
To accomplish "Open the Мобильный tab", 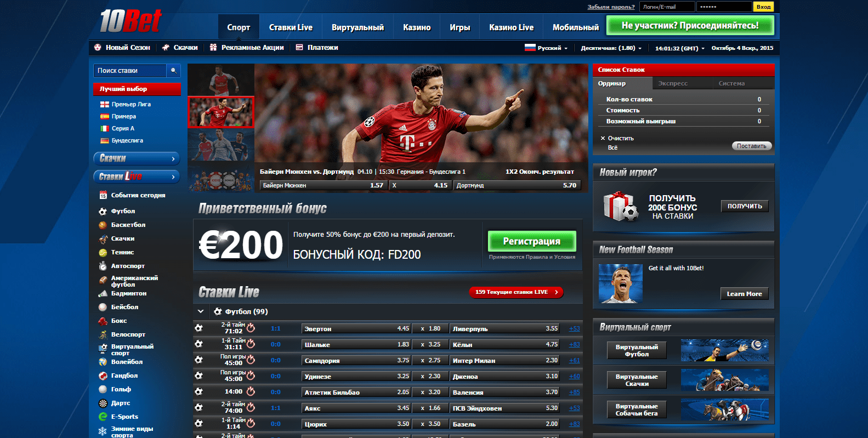I will click(576, 27).
